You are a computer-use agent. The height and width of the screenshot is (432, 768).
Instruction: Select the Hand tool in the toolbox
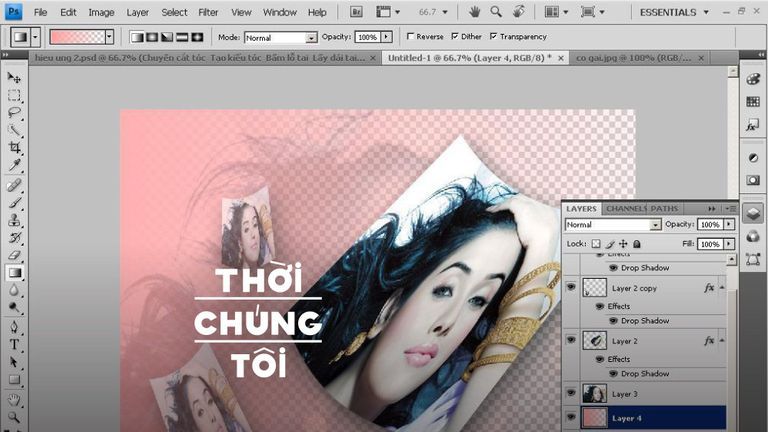pos(14,400)
